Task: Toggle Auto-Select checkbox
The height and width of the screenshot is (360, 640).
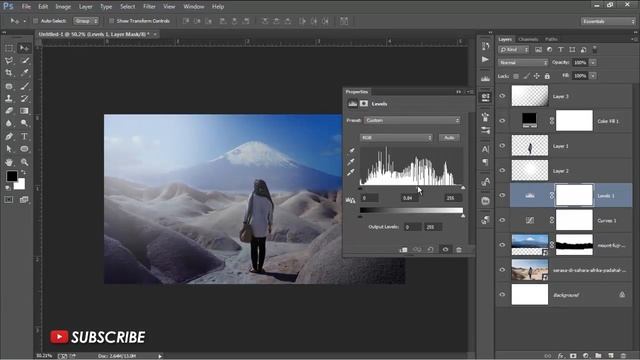Action: click(x=36, y=21)
